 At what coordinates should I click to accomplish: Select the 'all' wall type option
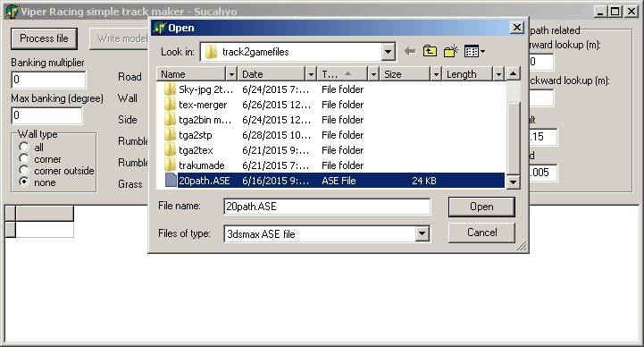point(24,147)
